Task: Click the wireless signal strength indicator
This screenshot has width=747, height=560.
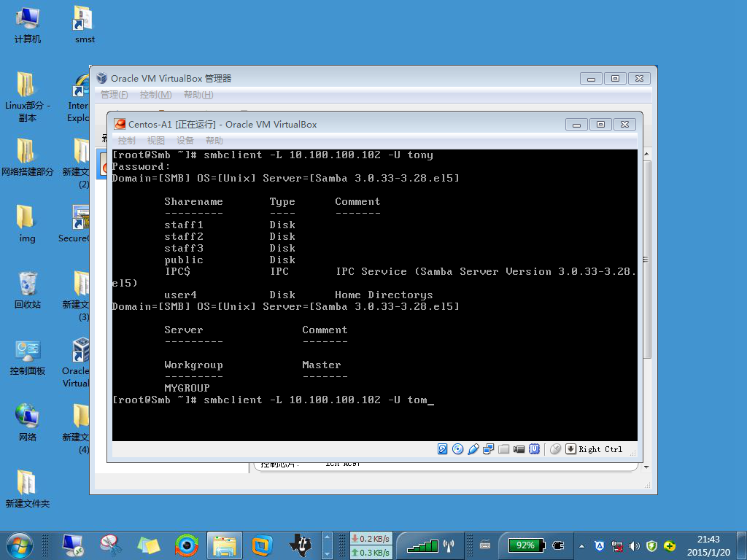Action: point(430,545)
